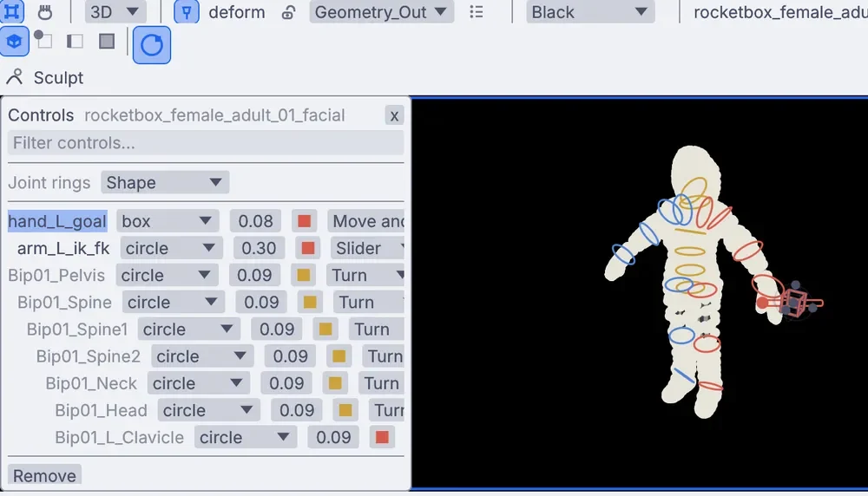Screen dimensions: 868x496
Task: Click the yellow color swatch for Bip01_Neck
Action: [335, 384]
